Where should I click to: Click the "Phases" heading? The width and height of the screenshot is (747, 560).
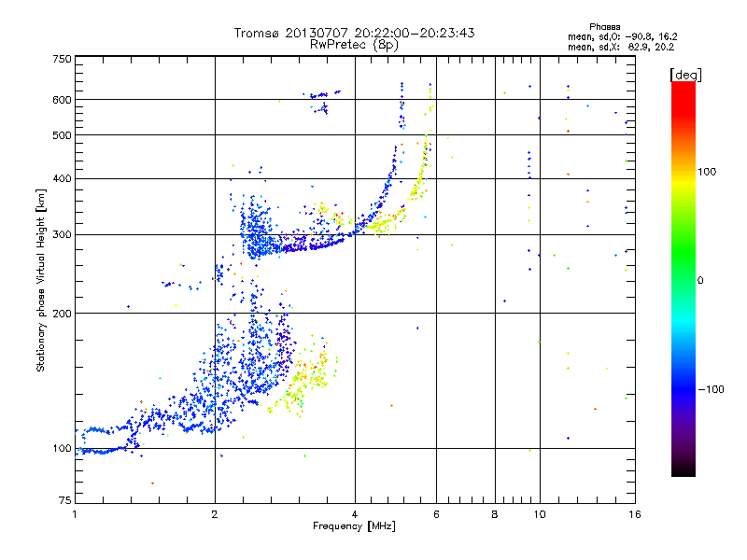(x=604, y=27)
